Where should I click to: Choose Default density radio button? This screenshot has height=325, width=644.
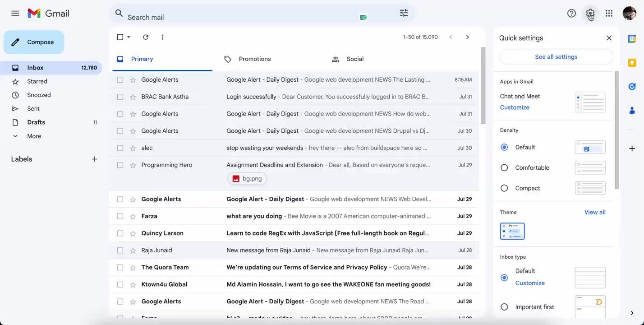click(x=504, y=147)
